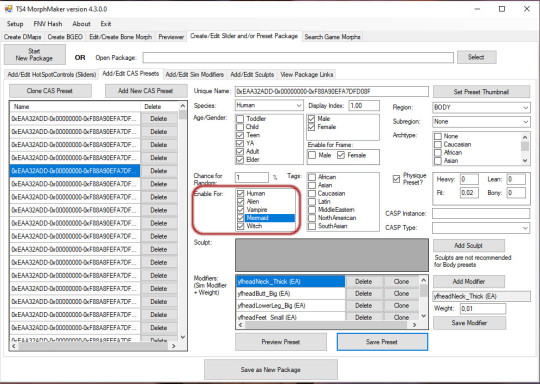Toggle Witch in Enable For list

[240, 226]
